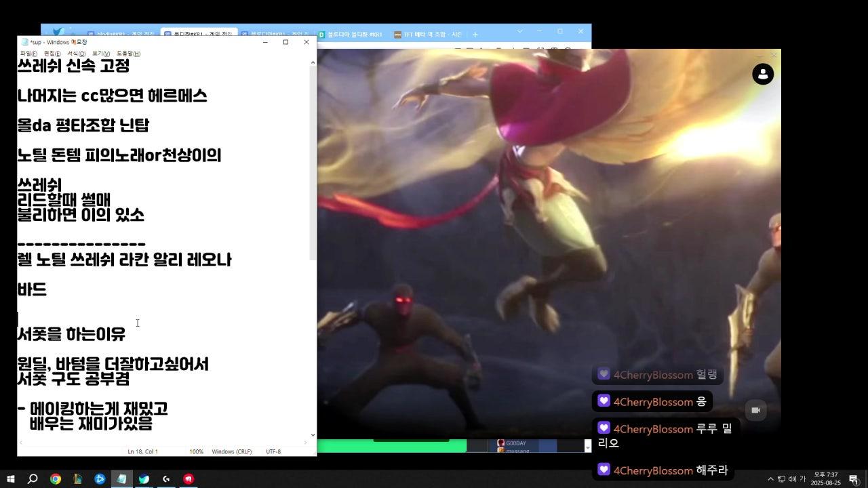Image resolution: width=868 pixels, height=488 pixels.
Task: Click the blue circular app icon on taskbar
Action: coord(100,479)
